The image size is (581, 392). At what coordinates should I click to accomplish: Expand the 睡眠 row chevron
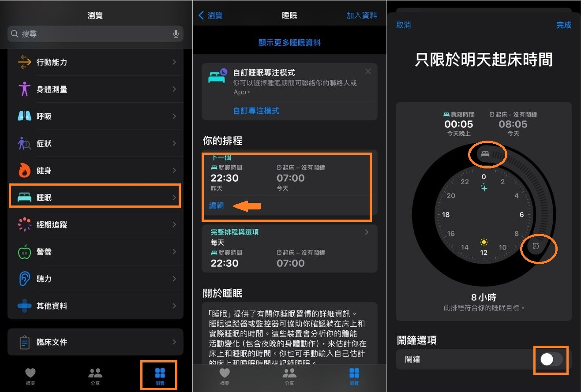click(174, 198)
